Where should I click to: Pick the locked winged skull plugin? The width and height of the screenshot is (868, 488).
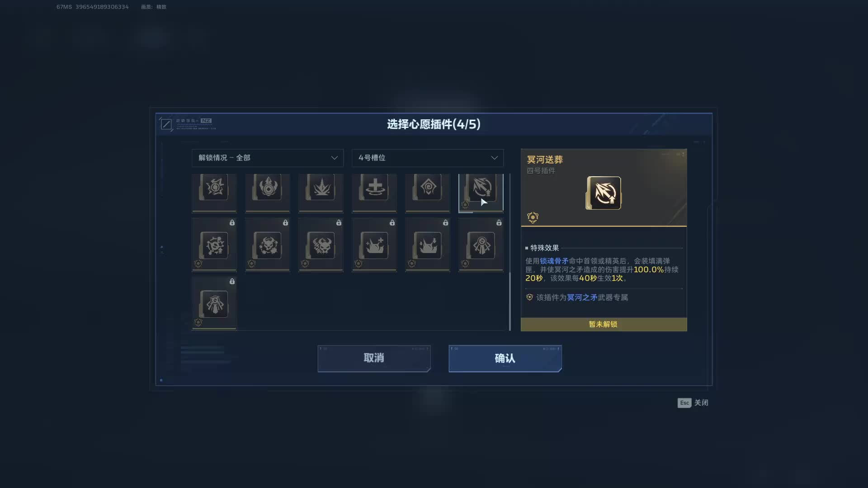coord(321,245)
